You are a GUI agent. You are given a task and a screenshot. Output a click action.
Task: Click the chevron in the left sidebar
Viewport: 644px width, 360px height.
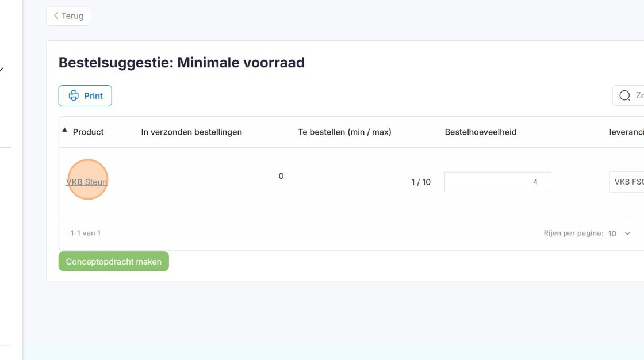tap(2, 70)
